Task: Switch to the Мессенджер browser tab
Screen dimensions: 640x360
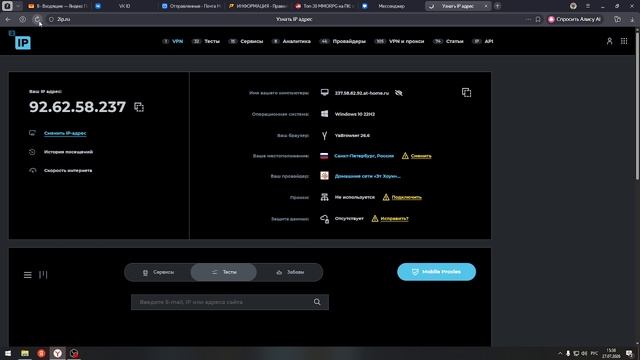Action: (391, 6)
